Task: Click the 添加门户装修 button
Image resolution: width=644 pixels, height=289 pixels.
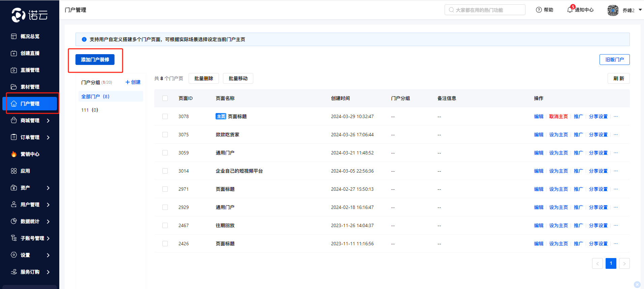Action: pos(95,60)
